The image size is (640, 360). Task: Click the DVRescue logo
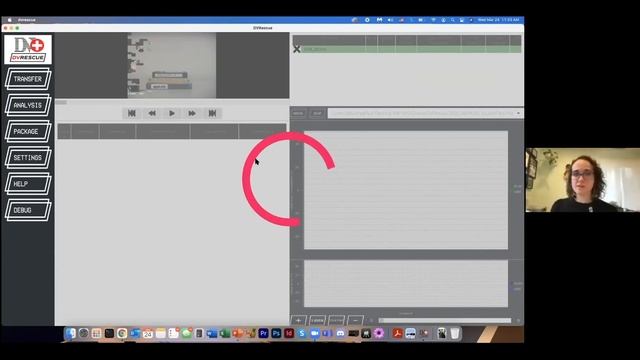click(28, 49)
